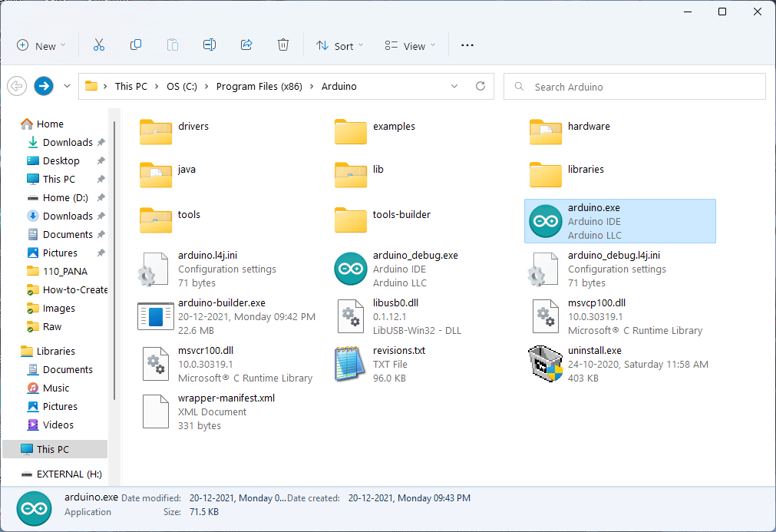776x532 pixels.
Task: Open the How-to-Create folder in sidebar
Action: coord(66,289)
